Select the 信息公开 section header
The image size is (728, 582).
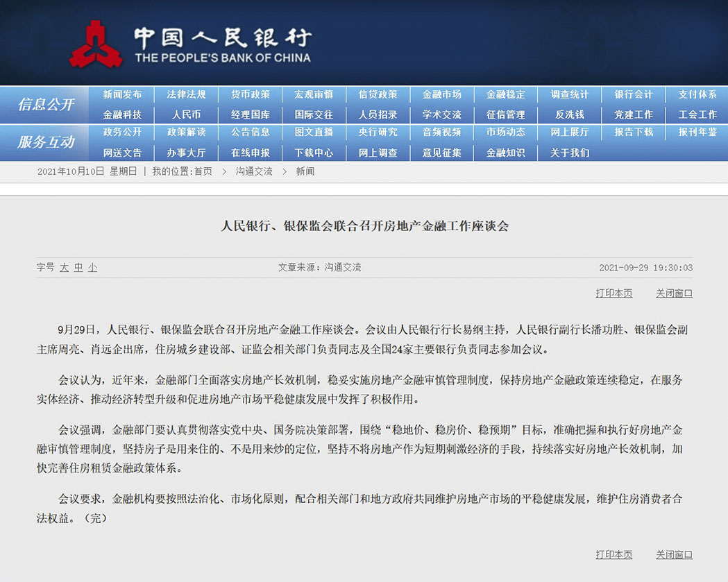[x=46, y=105]
